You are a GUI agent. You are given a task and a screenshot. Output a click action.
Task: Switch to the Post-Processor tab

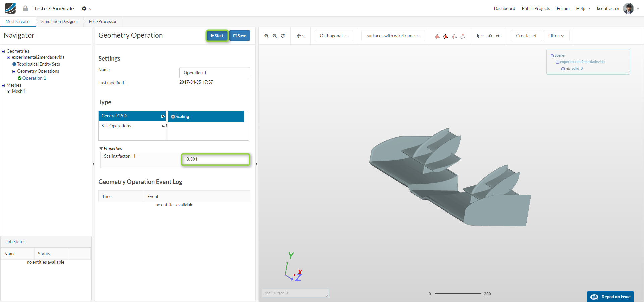coord(103,22)
